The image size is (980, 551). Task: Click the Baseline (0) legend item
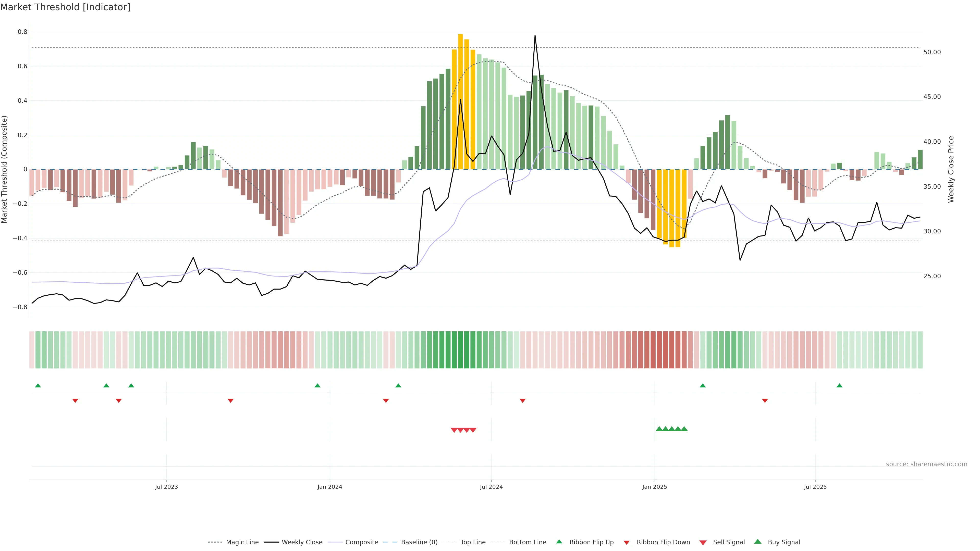tap(419, 542)
